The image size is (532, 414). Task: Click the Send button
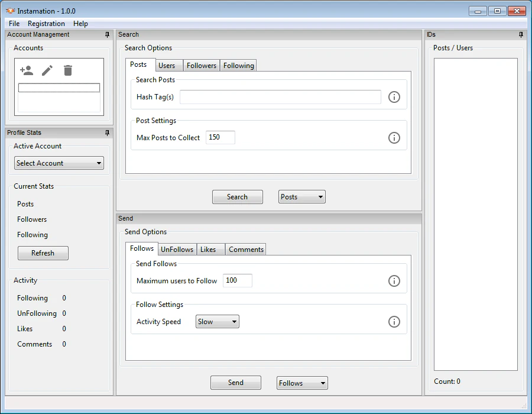click(236, 383)
